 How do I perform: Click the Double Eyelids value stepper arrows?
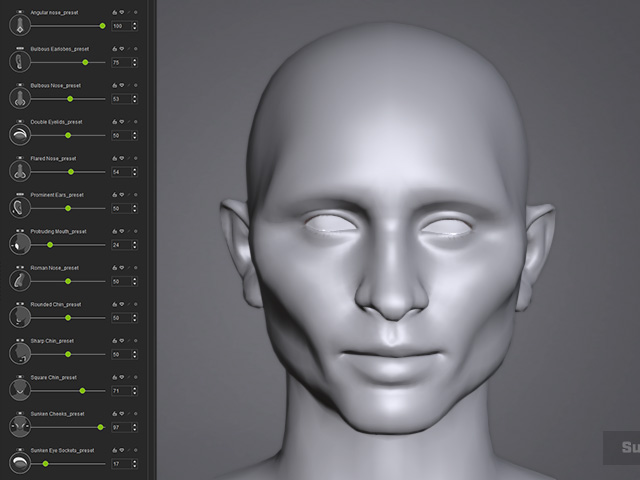tap(135, 136)
